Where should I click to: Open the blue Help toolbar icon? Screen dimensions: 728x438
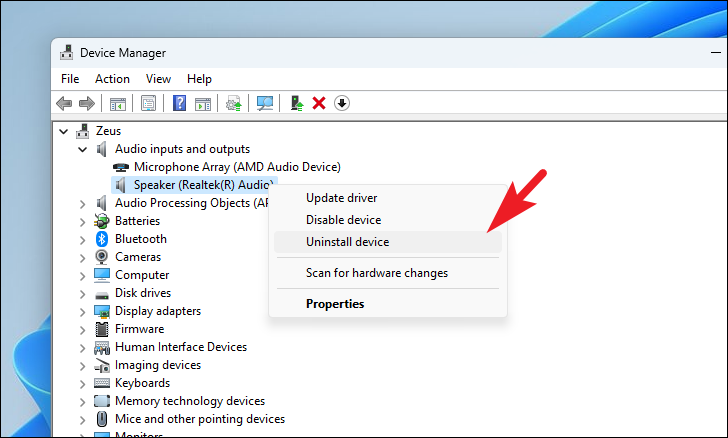179,103
